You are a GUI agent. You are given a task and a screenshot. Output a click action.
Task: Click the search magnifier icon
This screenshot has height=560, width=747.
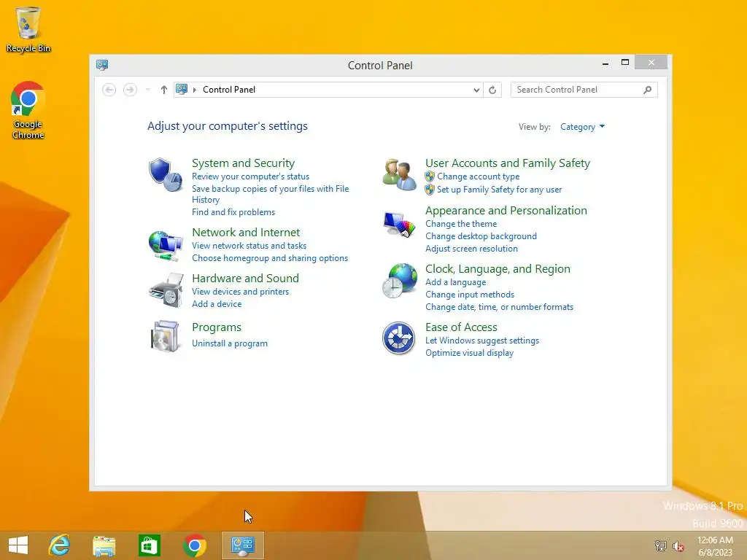(648, 90)
